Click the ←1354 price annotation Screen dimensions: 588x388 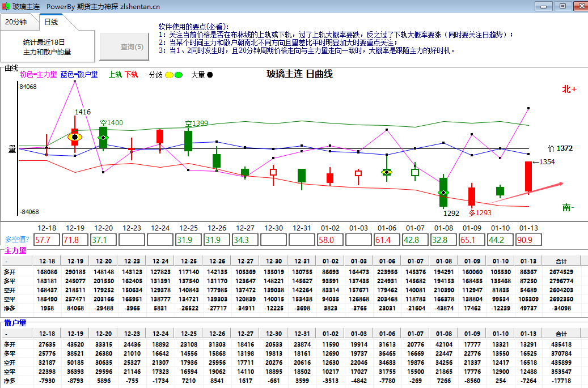pyautogui.click(x=544, y=162)
